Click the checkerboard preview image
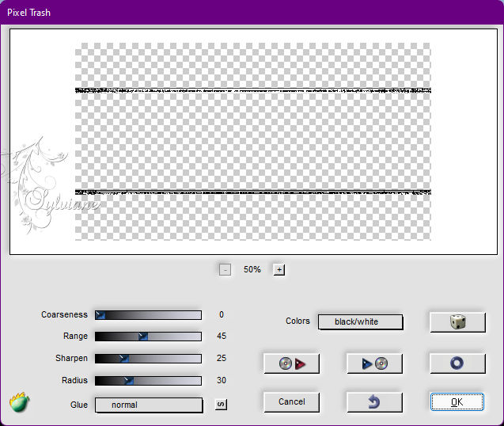This screenshot has height=426, width=504. 253,142
